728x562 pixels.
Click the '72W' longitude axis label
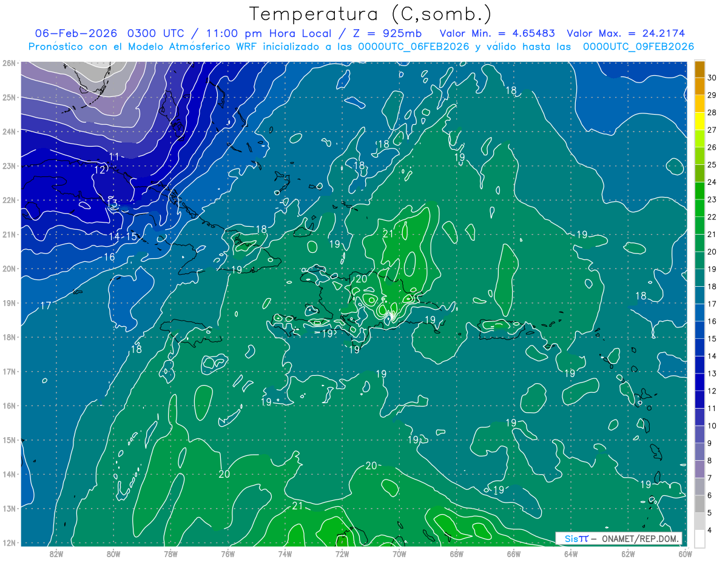pyautogui.click(x=342, y=554)
